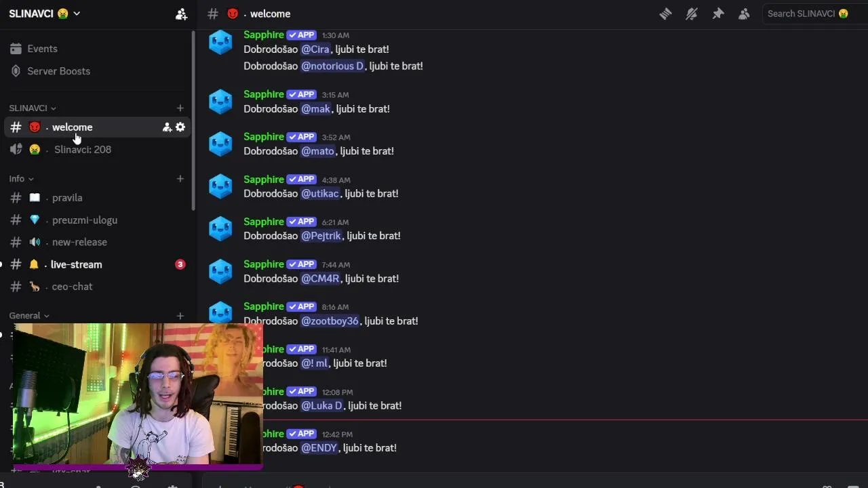Click the server invite people icon

coord(181,14)
